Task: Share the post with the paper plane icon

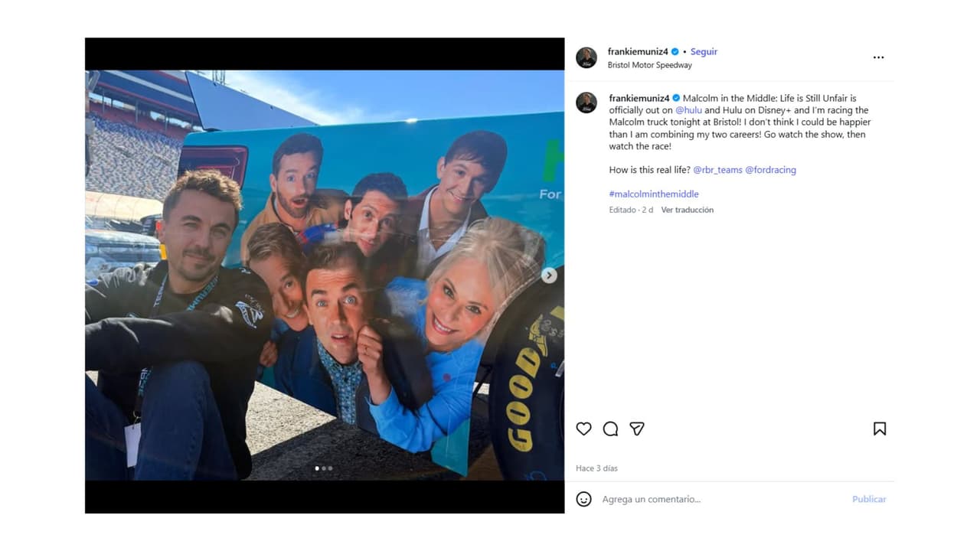Action: tap(636, 429)
